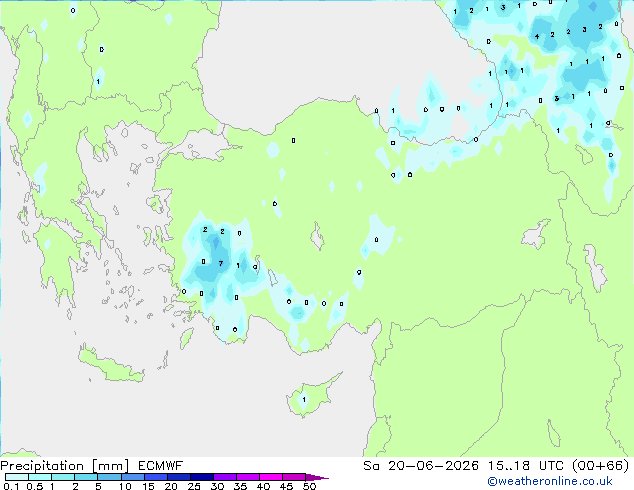
Task: Select the 0.1–0.5 mm legend swatch
Action: [x=17, y=477]
